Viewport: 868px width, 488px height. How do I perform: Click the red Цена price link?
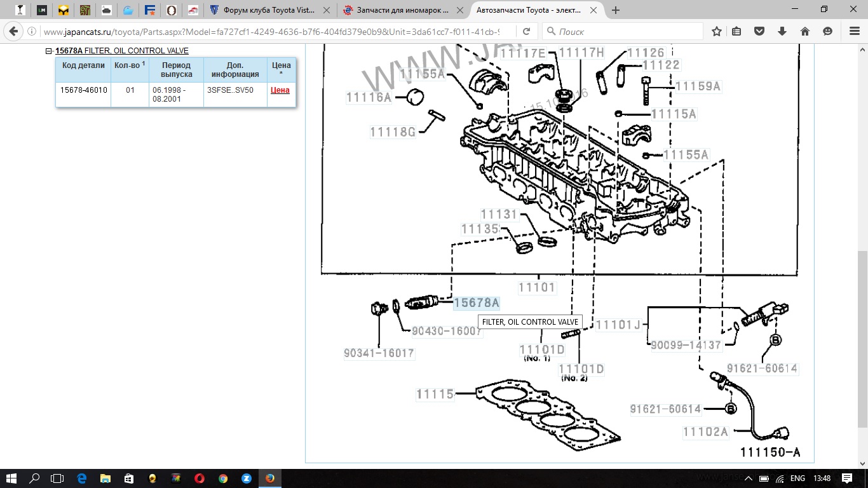tap(280, 90)
